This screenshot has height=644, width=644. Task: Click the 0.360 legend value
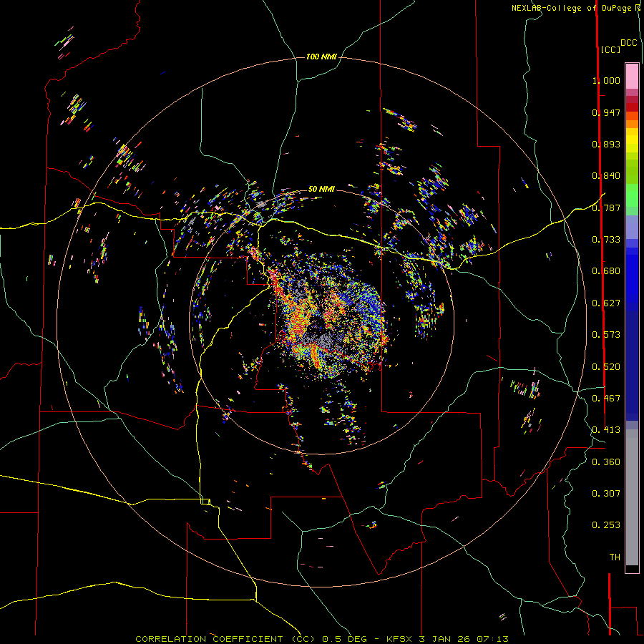click(606, 462)
